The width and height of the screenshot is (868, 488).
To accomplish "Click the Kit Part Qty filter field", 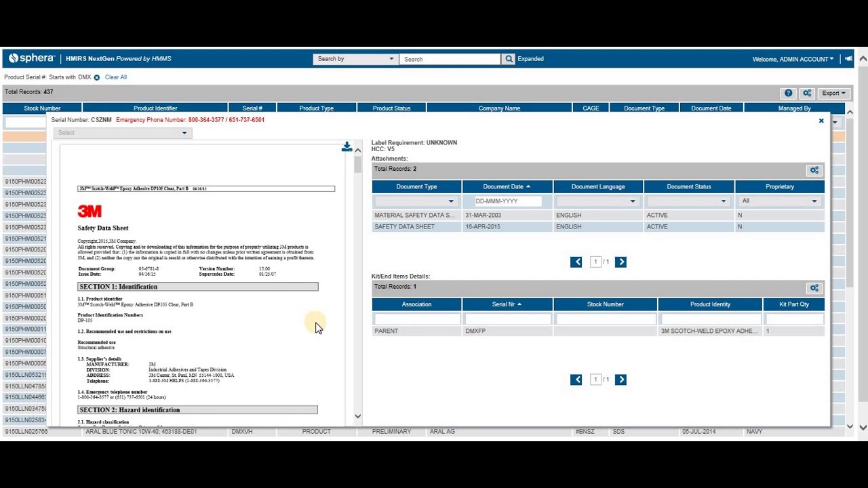I will [793, 319].
